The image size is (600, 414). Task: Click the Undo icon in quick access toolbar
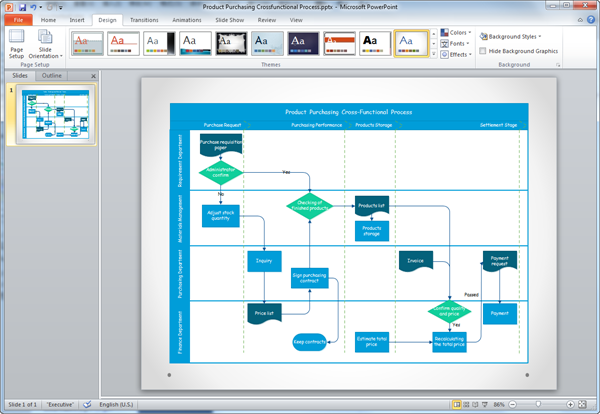tap(35, 7)
